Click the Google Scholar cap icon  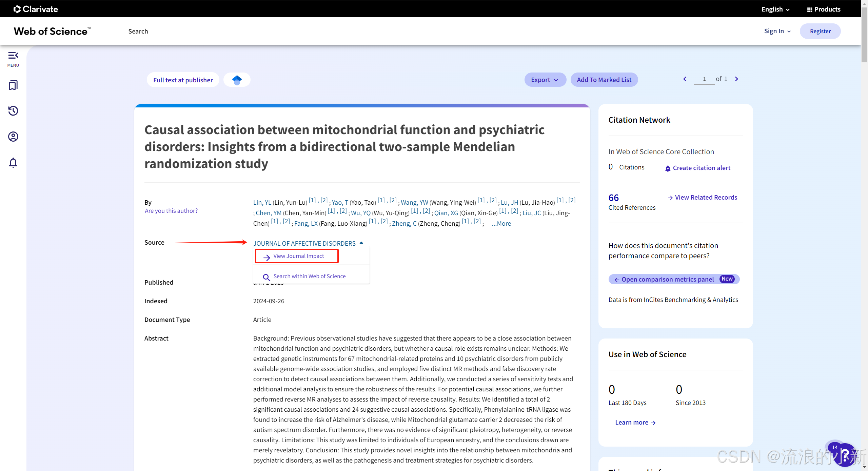tap(237, 80)
